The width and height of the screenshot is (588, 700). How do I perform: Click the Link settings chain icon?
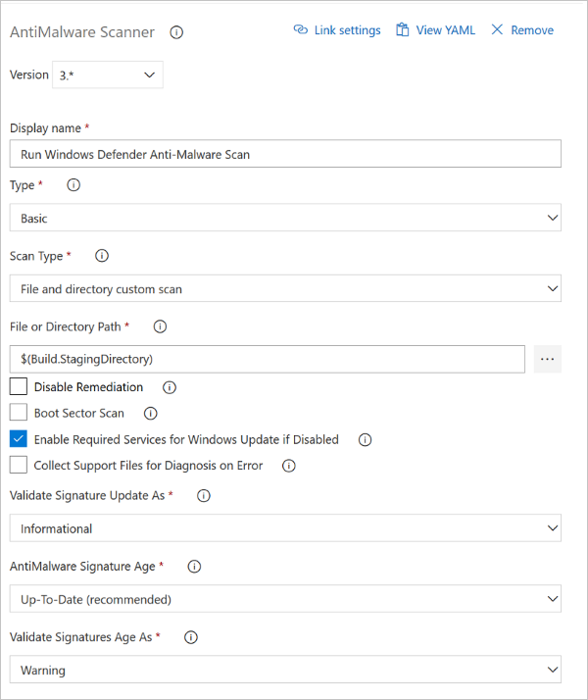[x=301, y=29]
